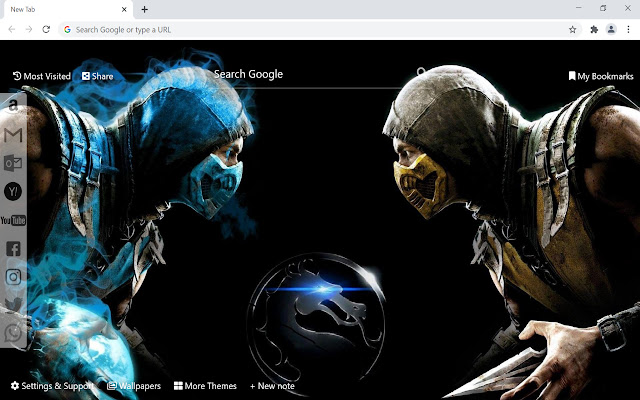
Task: Open a new tab with the plus button
Action: pyautogui.click(x=144, y=9)
